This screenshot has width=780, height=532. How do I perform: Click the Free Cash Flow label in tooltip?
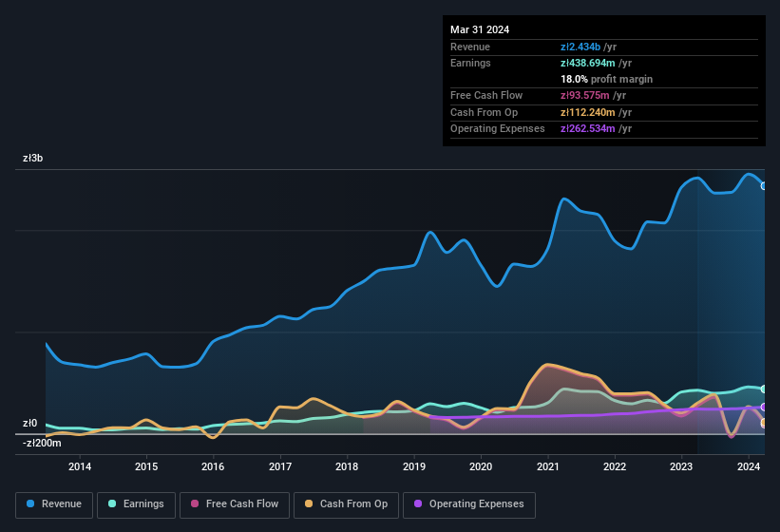click(486, 95)
